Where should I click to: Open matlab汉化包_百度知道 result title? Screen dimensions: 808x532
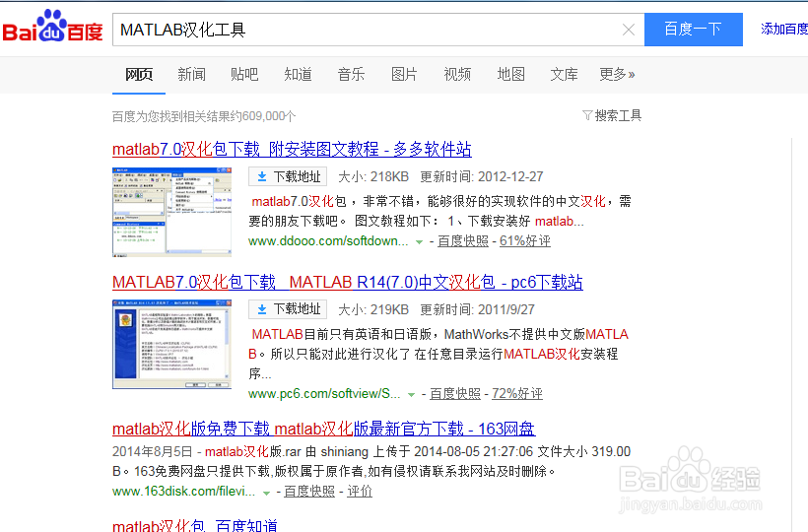[195, 525]
